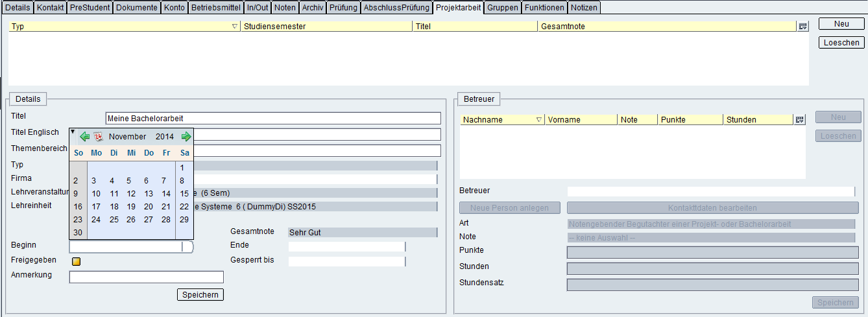
Task: Open column picker of project table
Action: pos(802,27)
